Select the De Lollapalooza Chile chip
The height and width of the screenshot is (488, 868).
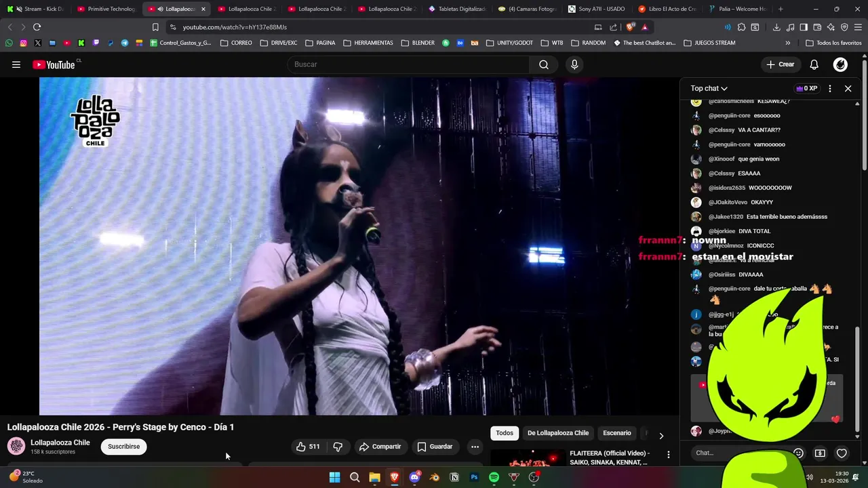tap(558, 433)
